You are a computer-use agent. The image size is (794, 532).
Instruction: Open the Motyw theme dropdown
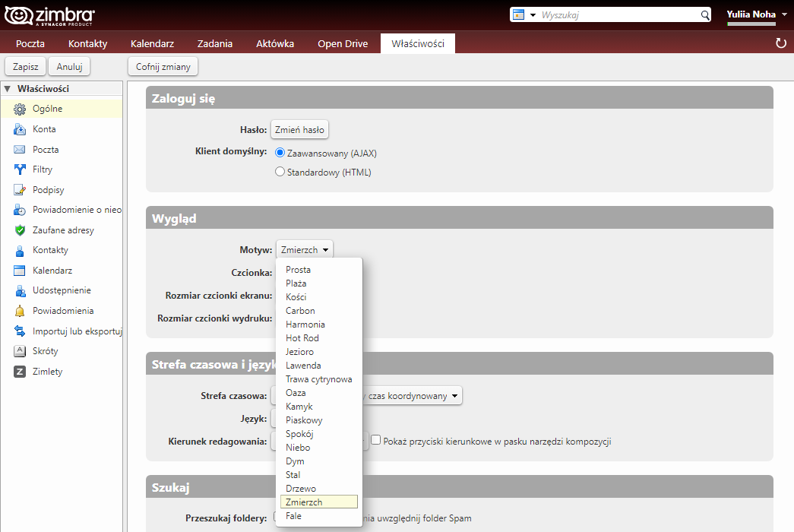coord(304,249)
